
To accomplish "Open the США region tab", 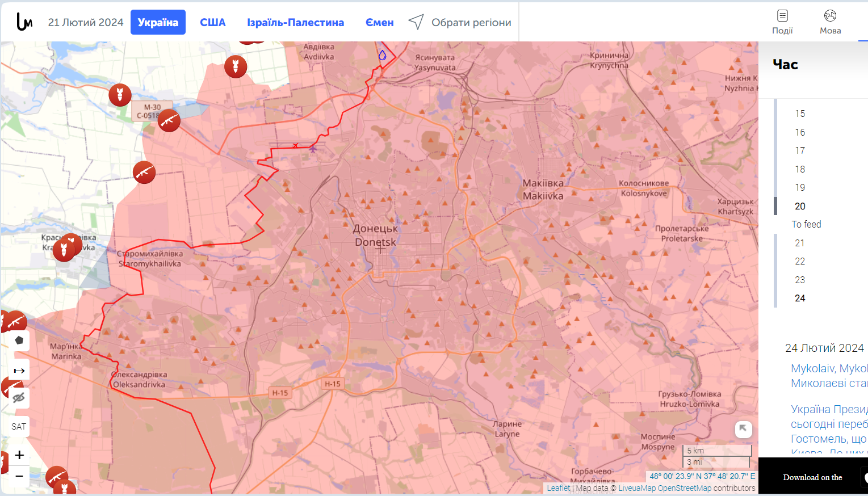I will 213,22.
